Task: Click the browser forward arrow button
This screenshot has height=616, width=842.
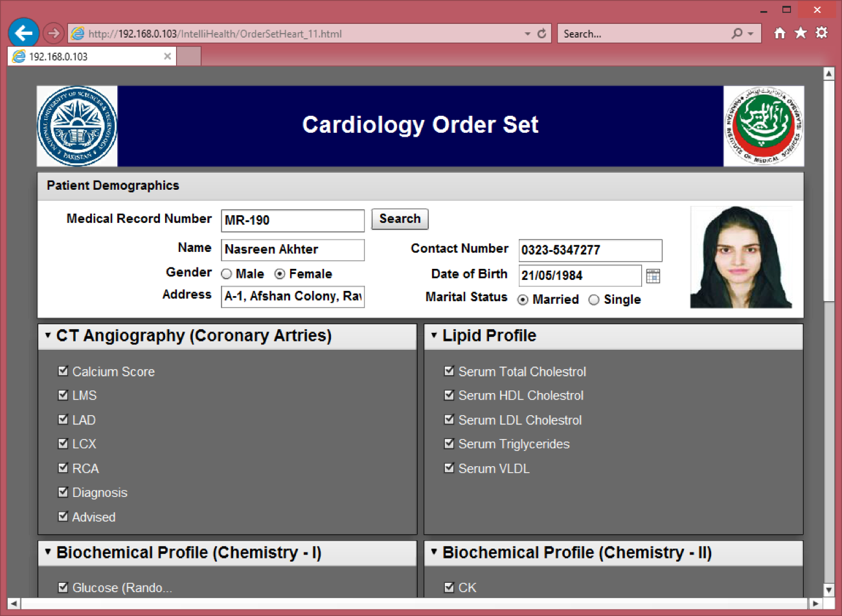Action: (54, 33)
